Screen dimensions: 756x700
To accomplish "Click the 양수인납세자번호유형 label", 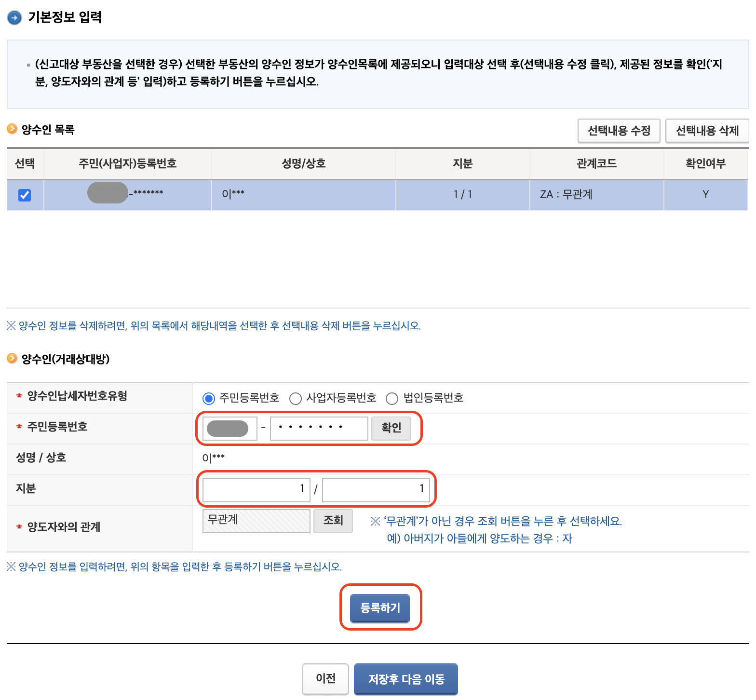I will pyautogui.click(x=77, y=396).
